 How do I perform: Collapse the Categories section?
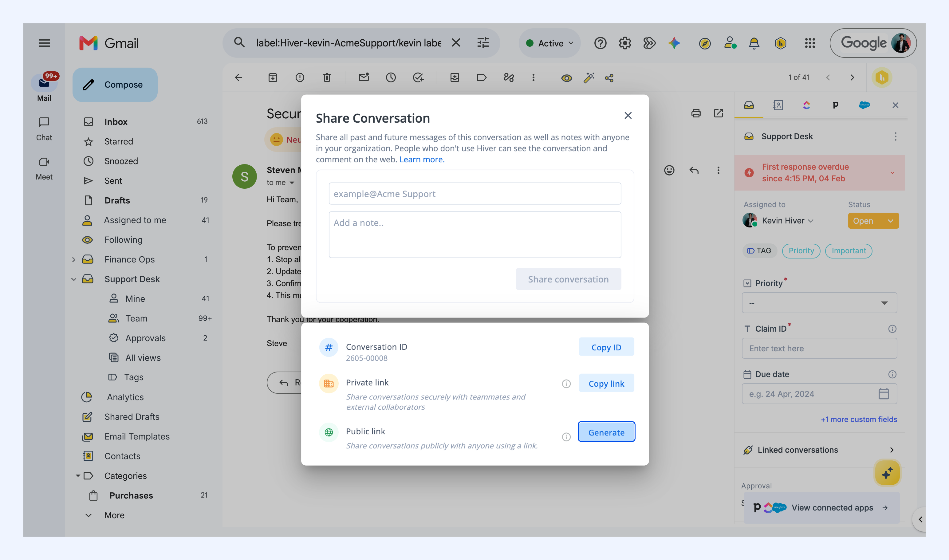(x=77, y=476)
